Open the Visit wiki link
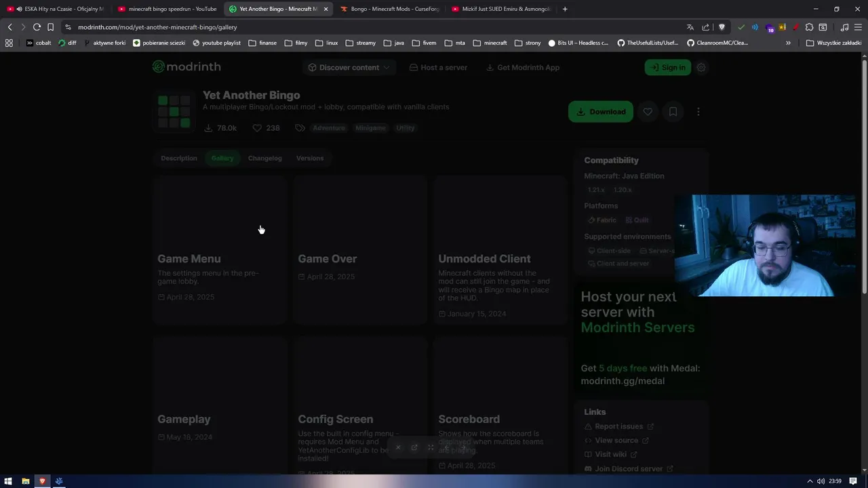This screenshot has width=868, height=488. [611, 454]
